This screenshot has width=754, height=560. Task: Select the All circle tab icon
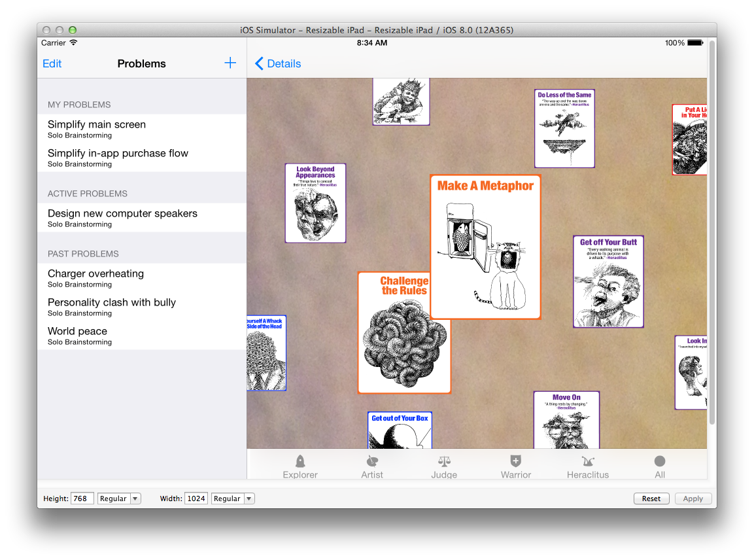tap(660, 461)
